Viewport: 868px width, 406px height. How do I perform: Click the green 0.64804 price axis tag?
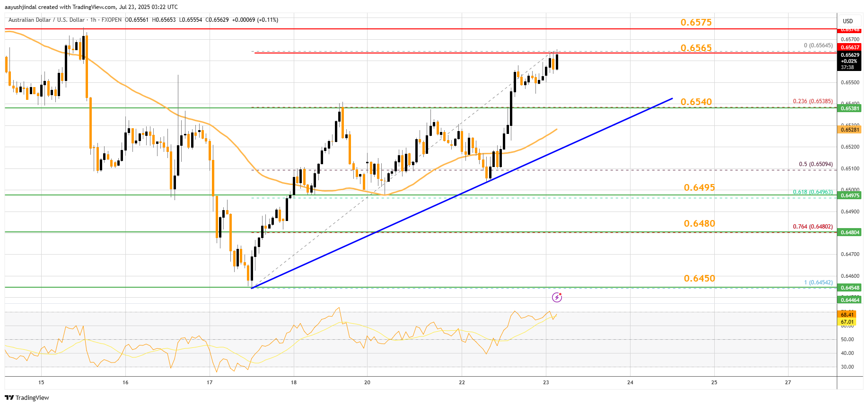(850, 232)
